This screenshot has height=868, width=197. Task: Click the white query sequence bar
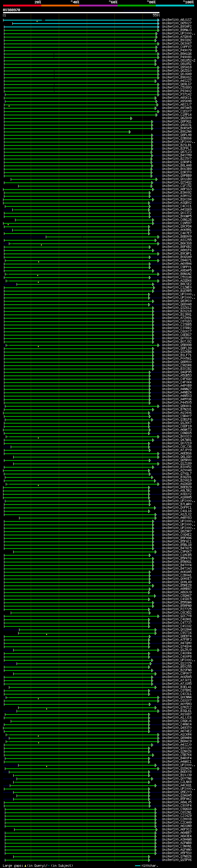81,13
